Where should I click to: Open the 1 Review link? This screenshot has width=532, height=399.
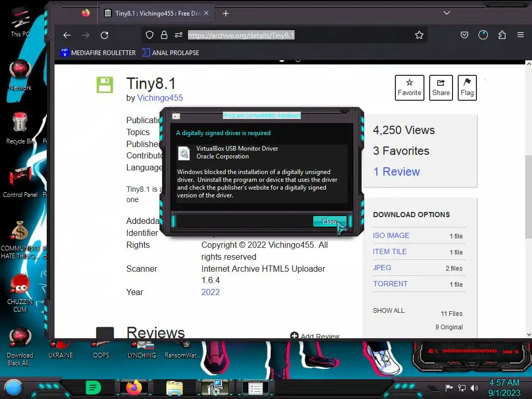(396, 171)
